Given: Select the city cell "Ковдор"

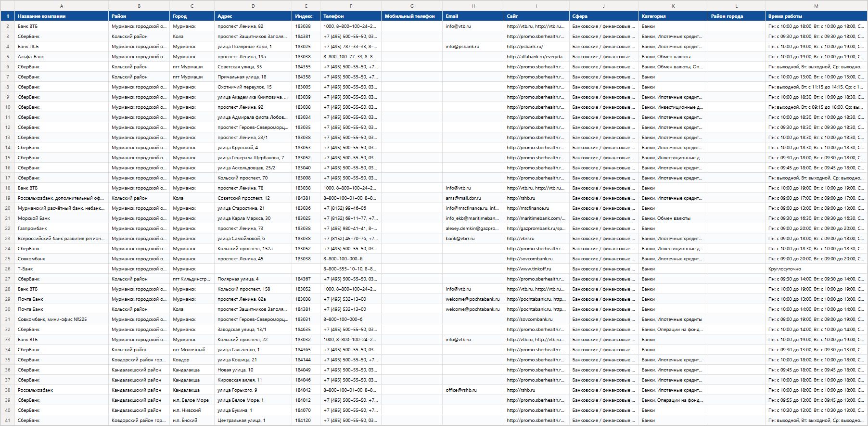Looking at the screenshot, I should [192, 360].
